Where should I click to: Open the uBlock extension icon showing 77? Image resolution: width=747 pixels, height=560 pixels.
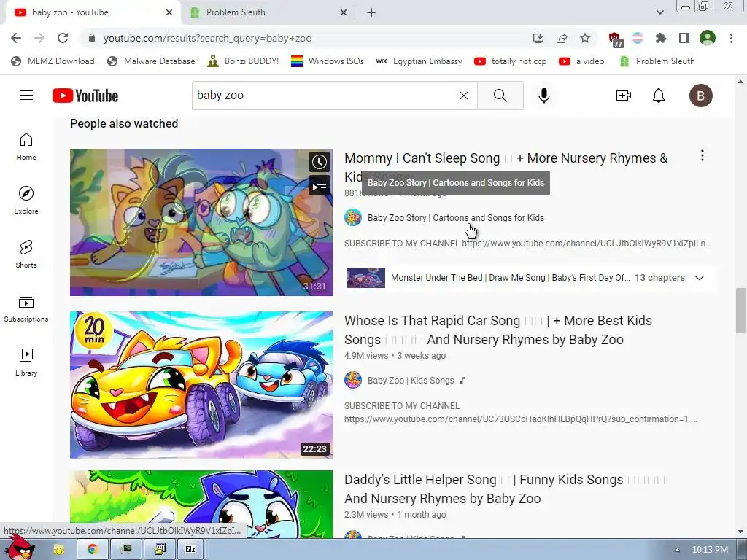point(615,39)
